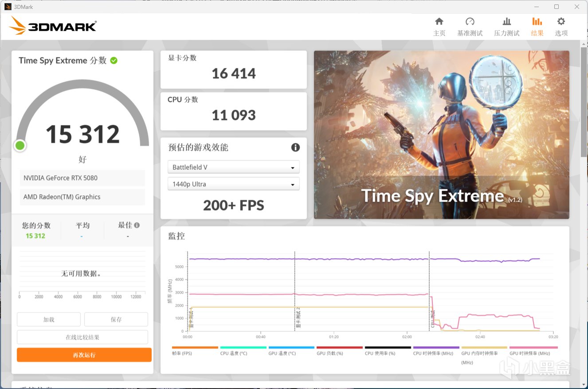The height and width of the screenshot is (389, 588).
Task: Click the info icon next to 最佳
Action: tap(137, 225)
